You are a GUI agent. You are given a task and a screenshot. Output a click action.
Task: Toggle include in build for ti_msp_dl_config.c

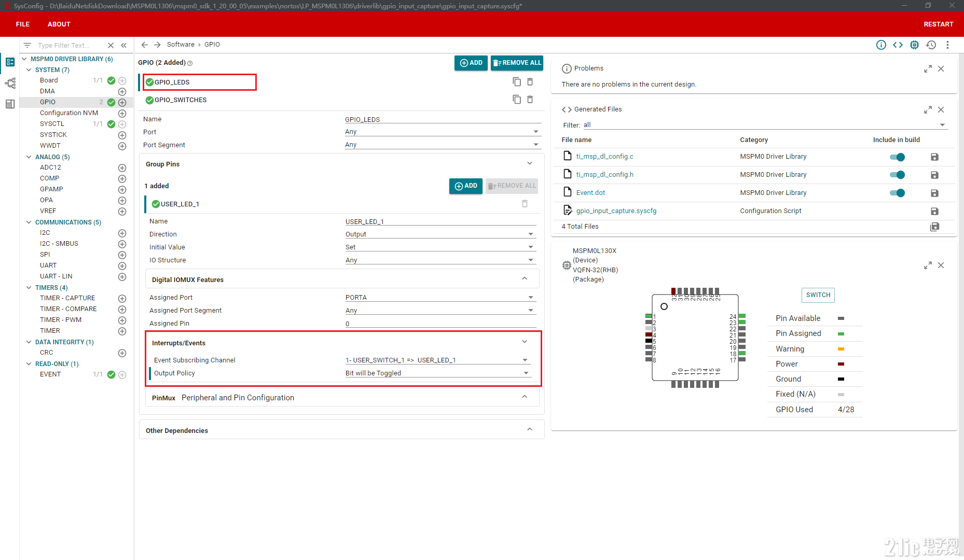897,157
